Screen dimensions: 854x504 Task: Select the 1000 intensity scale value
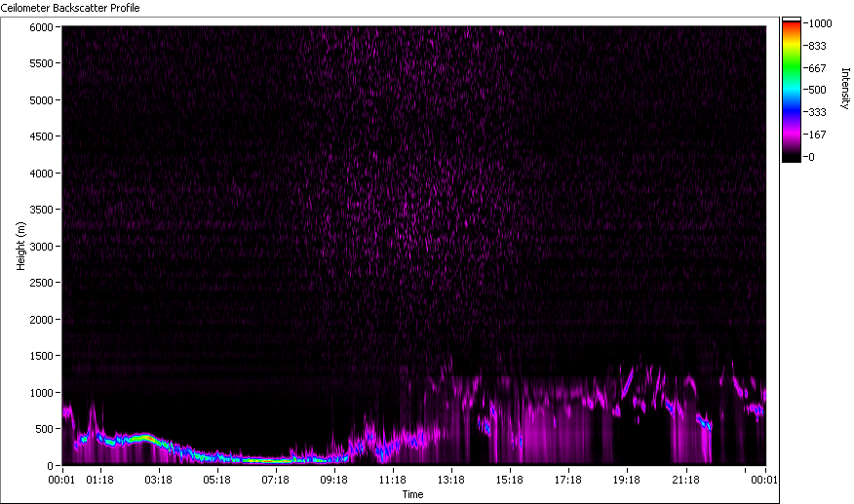pos(820,23)
